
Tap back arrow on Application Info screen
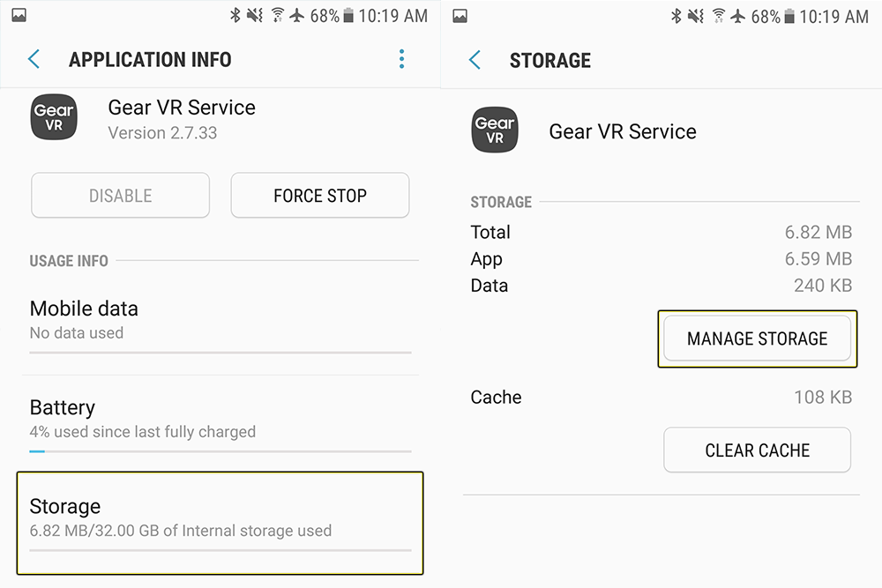tap(34, 59)
